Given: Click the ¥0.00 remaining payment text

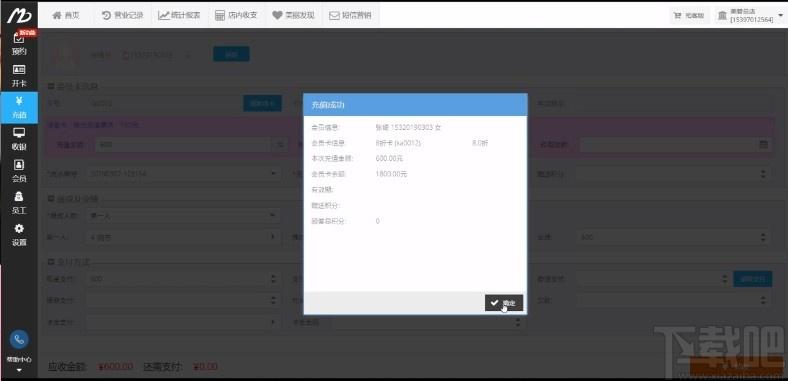Looking at the screenshot, I should (205, 366).
